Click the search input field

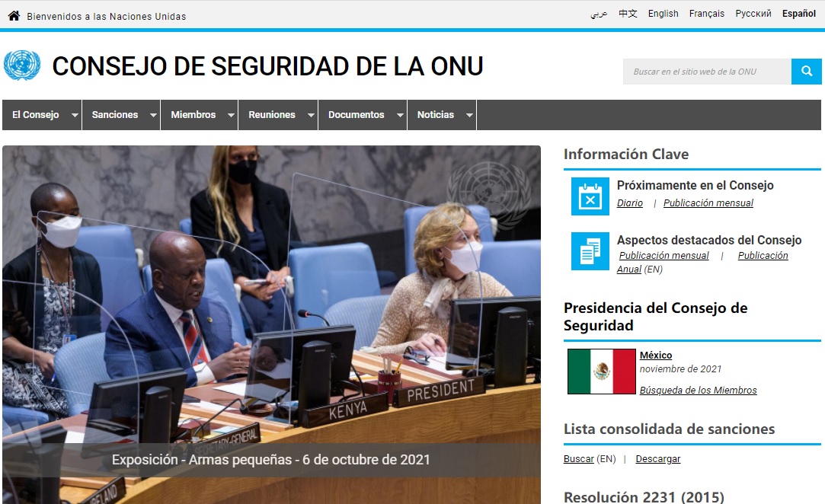click(x=706, y=72)
